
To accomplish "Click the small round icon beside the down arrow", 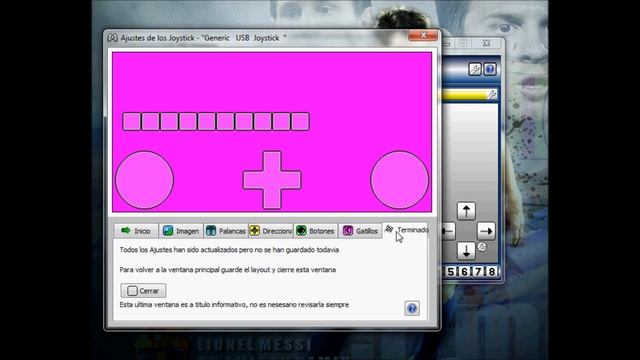I will click(482, 247).
